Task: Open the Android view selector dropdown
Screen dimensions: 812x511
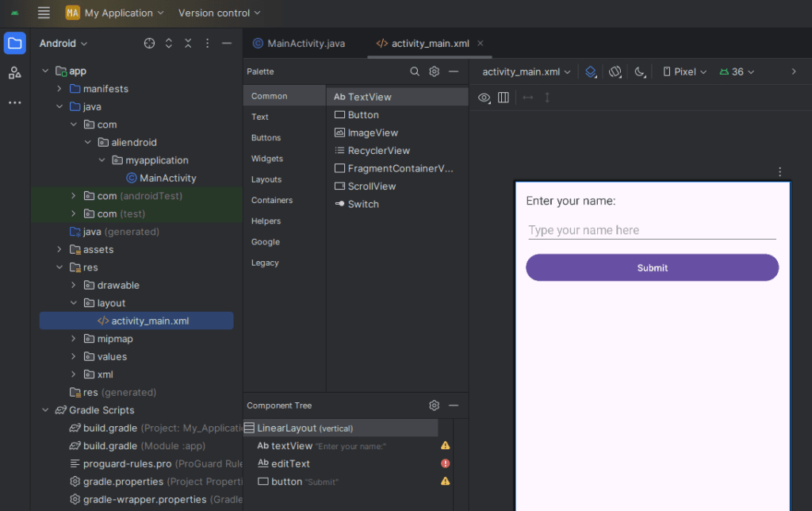Action: coord(63,44)
